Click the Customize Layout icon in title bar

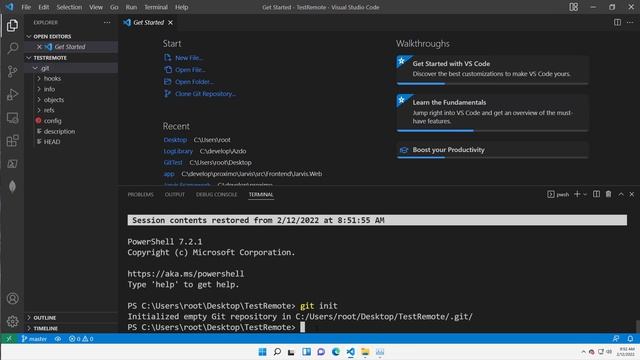(x=573, y=7)
